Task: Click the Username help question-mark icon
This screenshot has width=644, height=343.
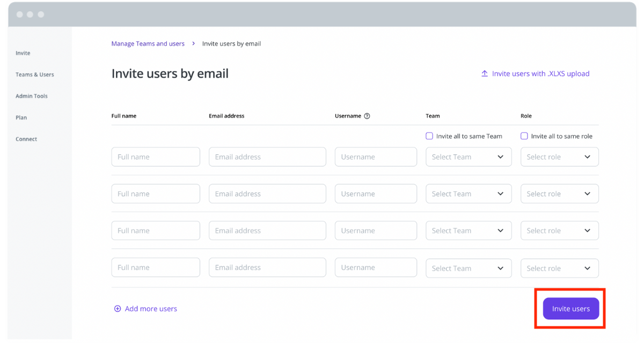Action: point(367,116)
